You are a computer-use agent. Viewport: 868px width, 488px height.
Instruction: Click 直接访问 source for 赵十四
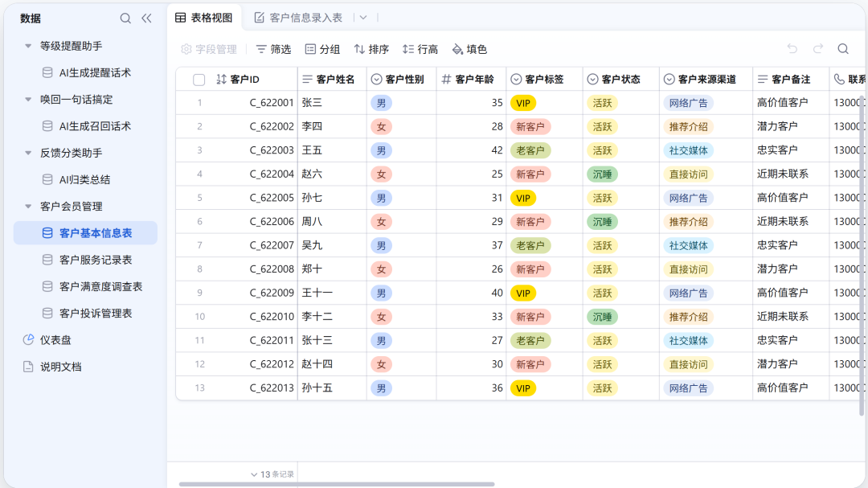[688, 364]
